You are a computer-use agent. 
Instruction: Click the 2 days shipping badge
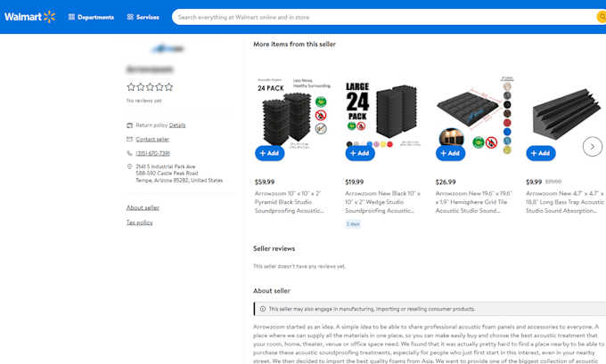353,224
